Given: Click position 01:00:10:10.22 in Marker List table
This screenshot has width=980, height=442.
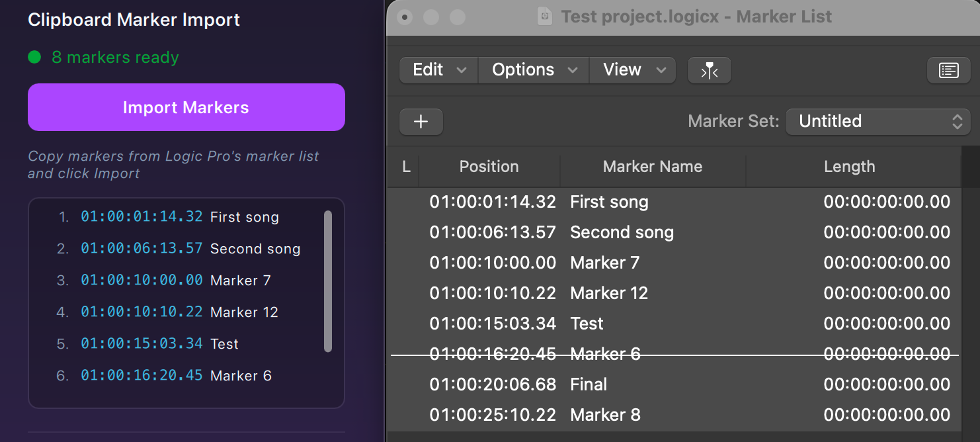Looking at the screenshot, I should click(493, 293).
